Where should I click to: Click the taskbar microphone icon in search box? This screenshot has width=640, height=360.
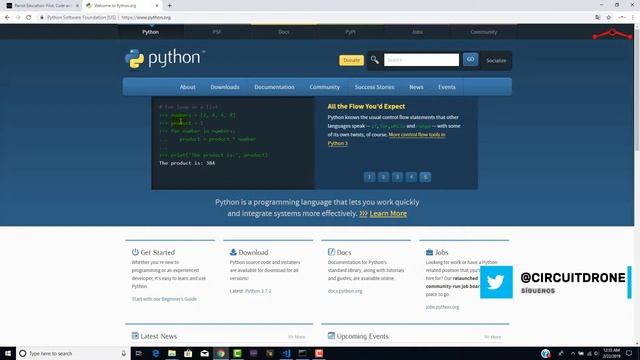124,353
